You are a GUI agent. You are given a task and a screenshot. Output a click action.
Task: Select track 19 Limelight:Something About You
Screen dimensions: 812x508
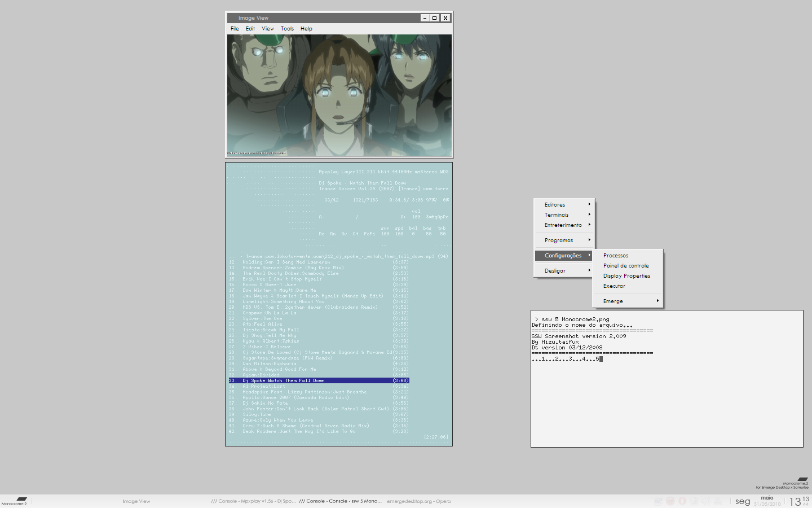click(319, 301)
